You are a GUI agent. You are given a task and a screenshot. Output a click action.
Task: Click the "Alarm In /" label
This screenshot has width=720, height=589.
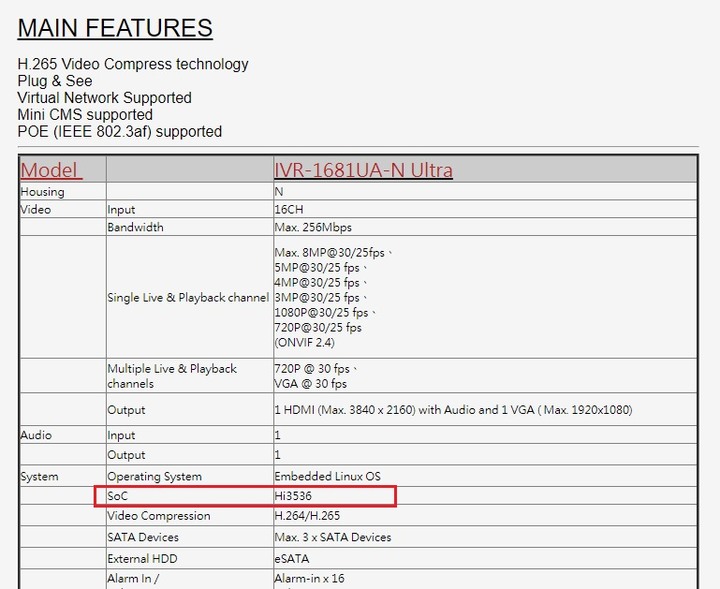click(133, 578)
